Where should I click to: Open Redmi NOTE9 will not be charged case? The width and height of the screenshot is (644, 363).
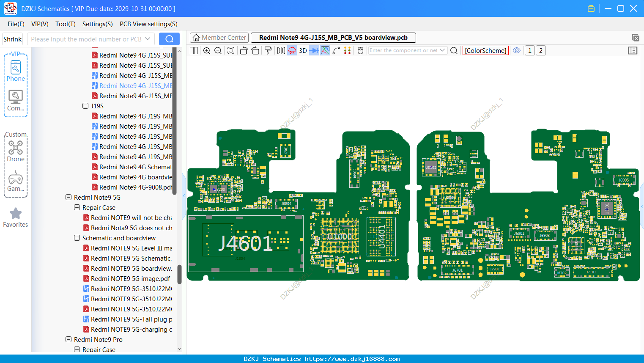click(128, 217)
